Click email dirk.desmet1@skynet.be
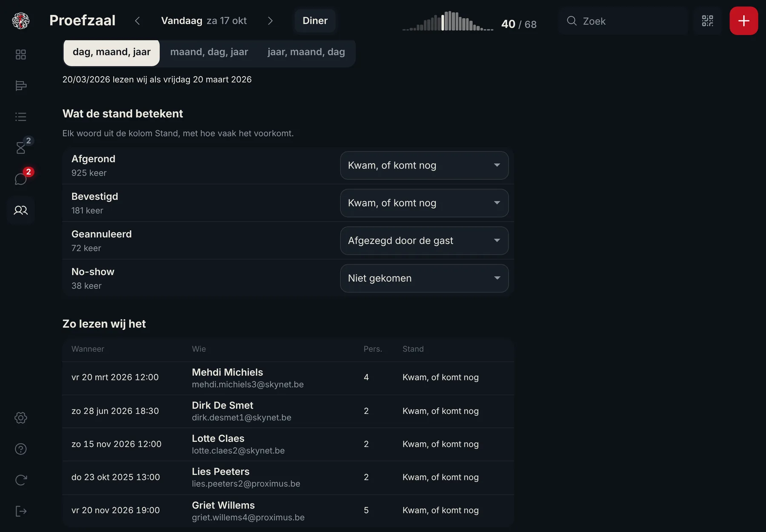 pyautogui.click(x=242, y=418)
